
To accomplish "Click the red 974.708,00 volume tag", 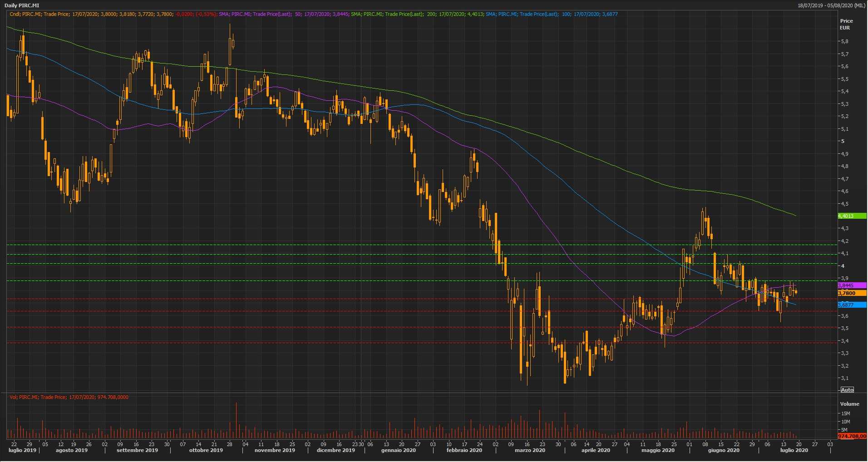I will [852, 436].
